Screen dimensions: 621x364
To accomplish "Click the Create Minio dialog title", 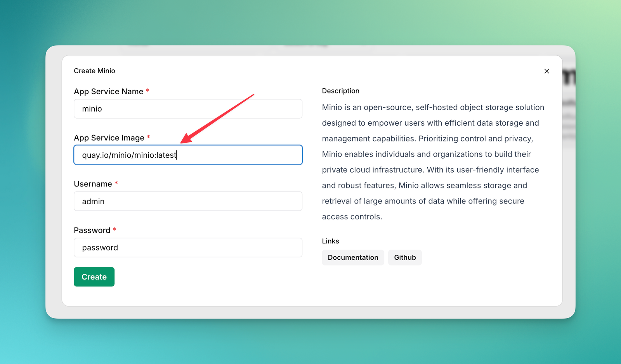I will point(94,71).
